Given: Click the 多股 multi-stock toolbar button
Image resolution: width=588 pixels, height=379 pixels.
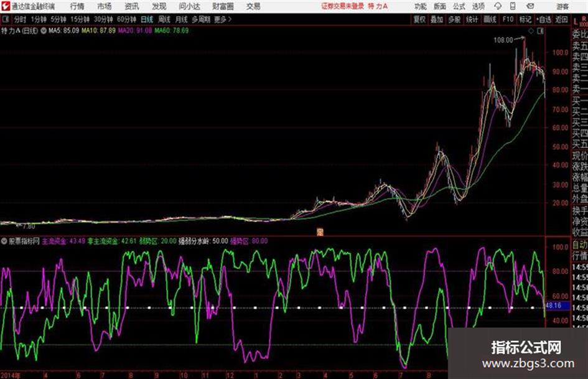Looking at the screenshot, I should point(454,19).
